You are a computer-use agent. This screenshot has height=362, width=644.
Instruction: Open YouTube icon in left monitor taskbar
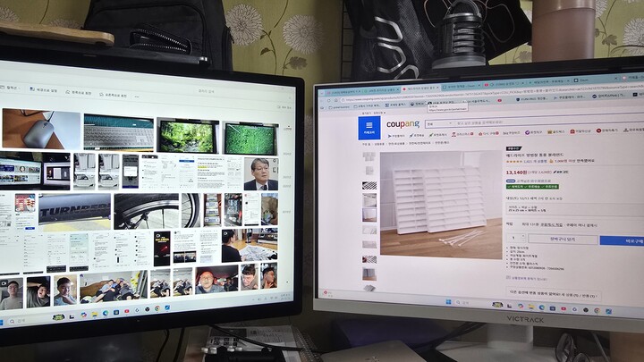point(126,311)
